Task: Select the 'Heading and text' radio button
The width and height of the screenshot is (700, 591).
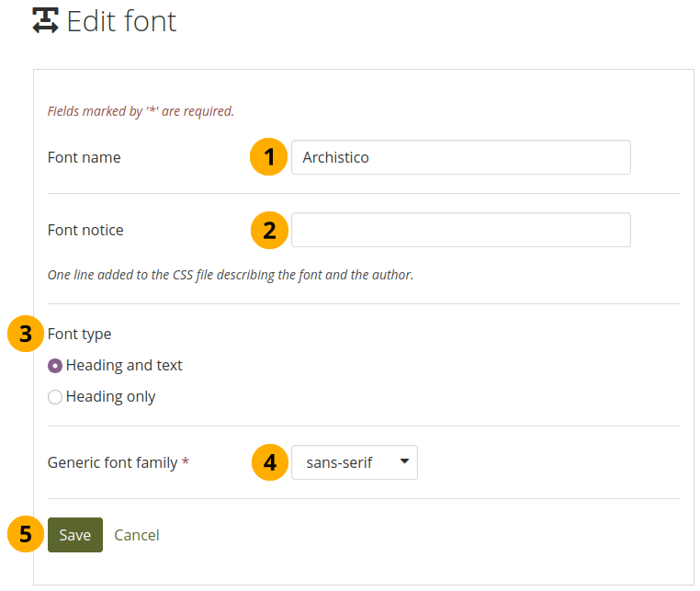Action: click(55, 366)
